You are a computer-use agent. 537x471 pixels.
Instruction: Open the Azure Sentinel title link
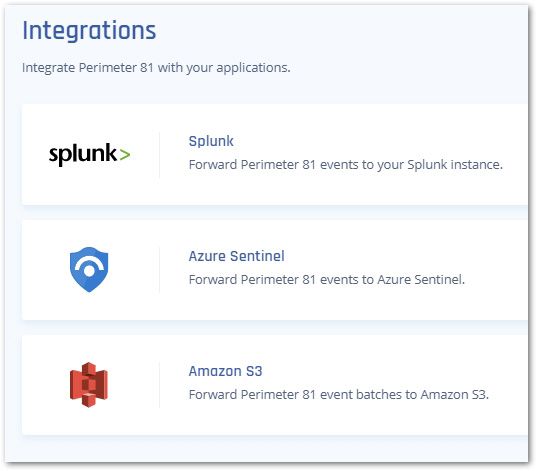(236, 256)
